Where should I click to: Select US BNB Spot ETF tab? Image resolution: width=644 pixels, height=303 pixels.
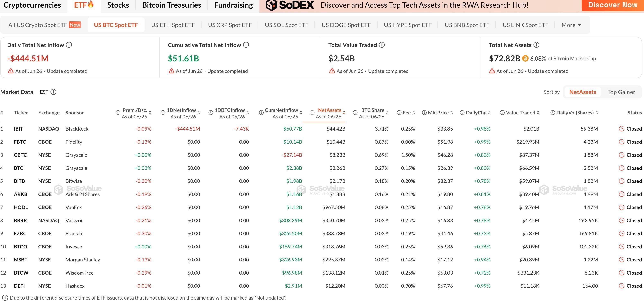coord(467,25)
